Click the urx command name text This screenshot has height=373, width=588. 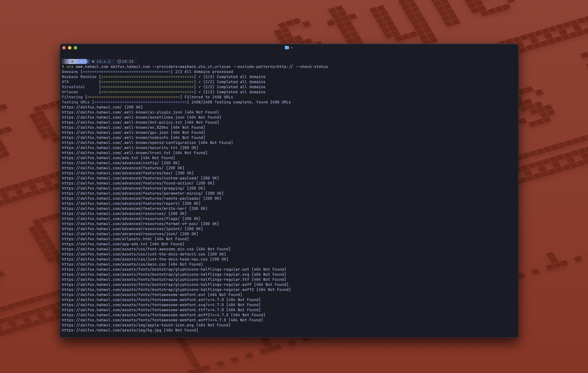pyautogui.click(x=70, y=67)
